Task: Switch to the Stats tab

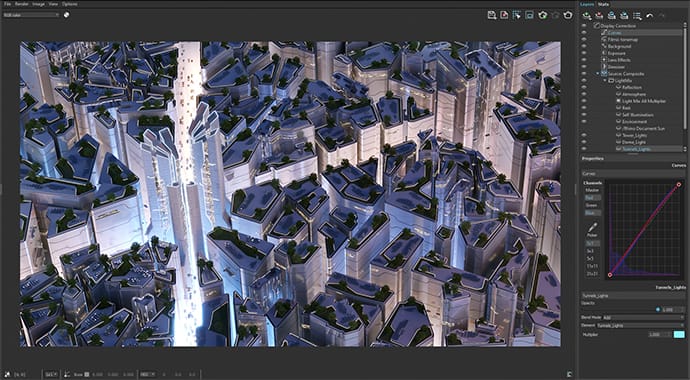Action: 603,4
